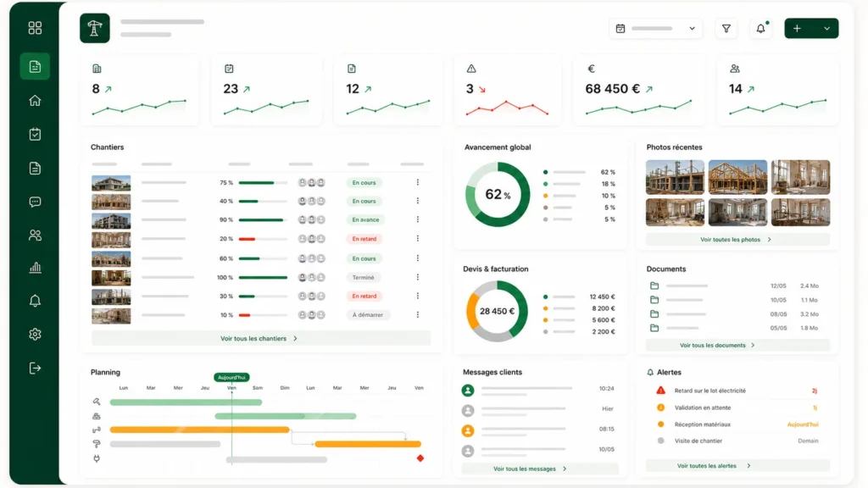Click the 62 % global progress donut
The height and width of the screenshot is (488, 868).
coord(497,194)
